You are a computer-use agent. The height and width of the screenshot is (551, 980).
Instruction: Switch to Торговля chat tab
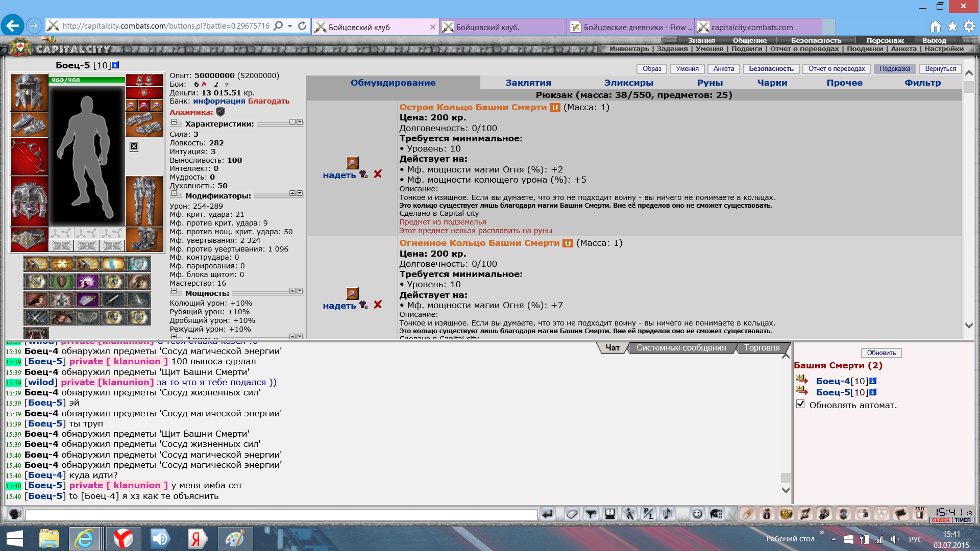[762, 348]
